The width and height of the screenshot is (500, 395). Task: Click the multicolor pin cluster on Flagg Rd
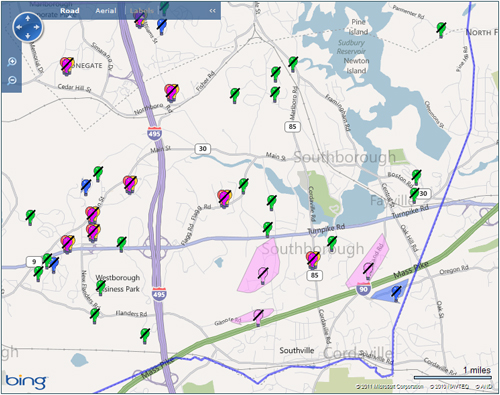(x=224, y=198)
